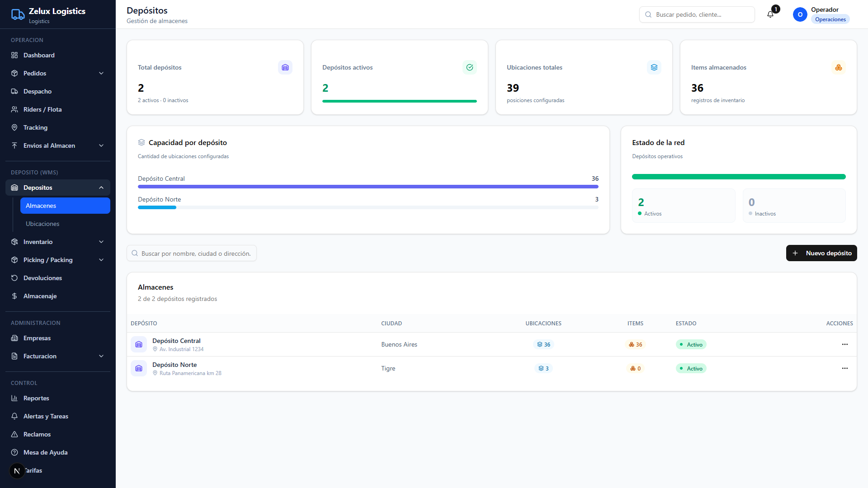Click the Tracking pin icon in sidebar

(14, 127)
